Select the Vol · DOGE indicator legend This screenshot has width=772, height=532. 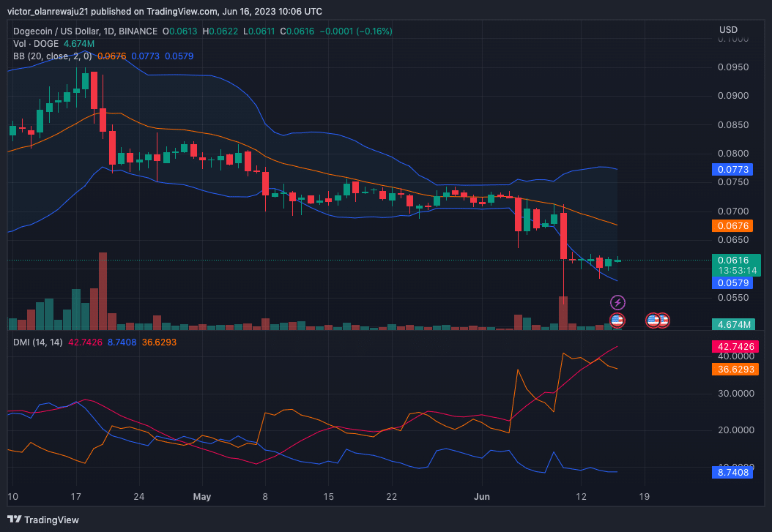36,44
